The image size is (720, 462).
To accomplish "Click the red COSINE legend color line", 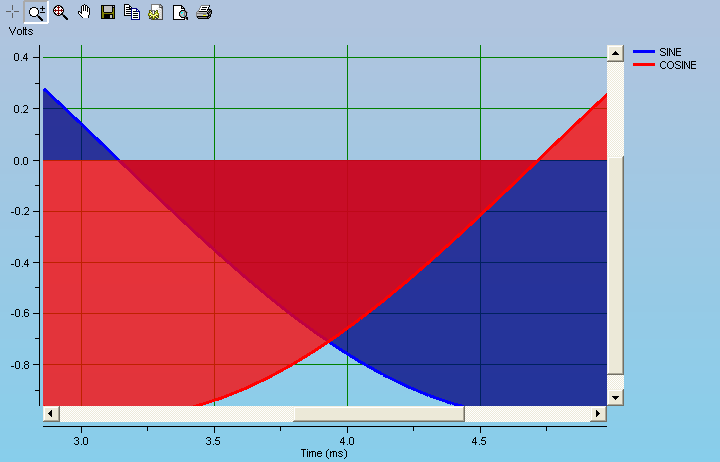I will (x=643, y=65).
